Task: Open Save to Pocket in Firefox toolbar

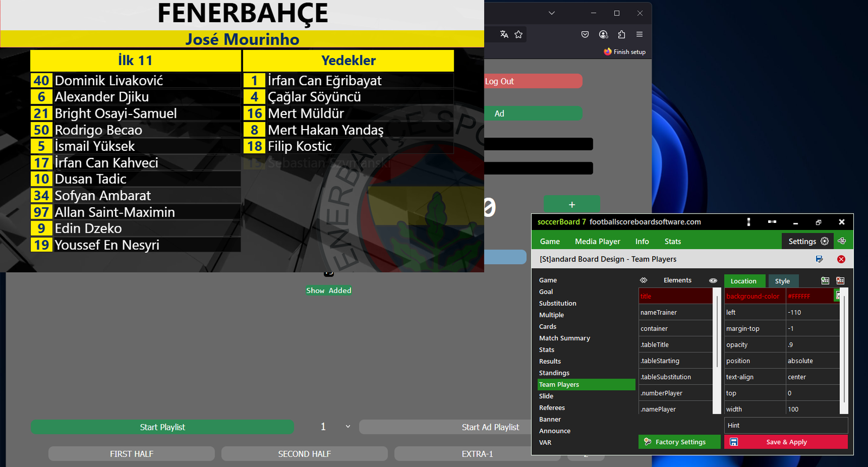Action: tap(585, 34)
